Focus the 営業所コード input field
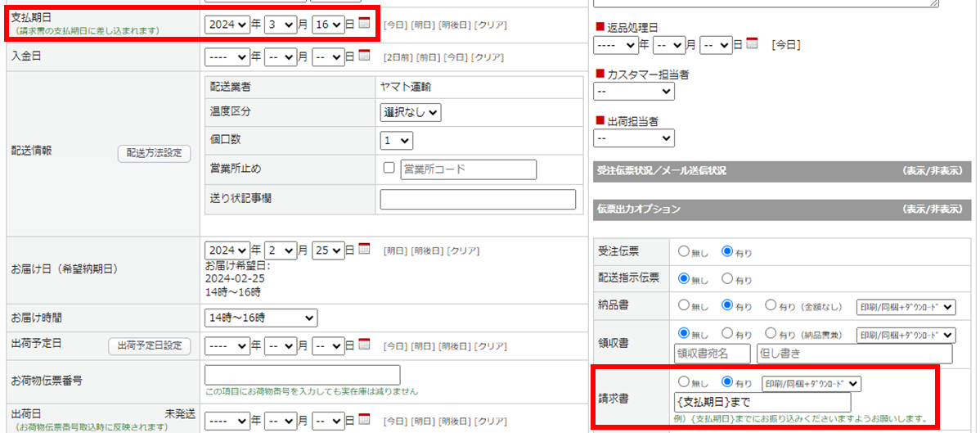Viewport: 980px width, 433px height. pyautogui.click(x=469, y=169)
